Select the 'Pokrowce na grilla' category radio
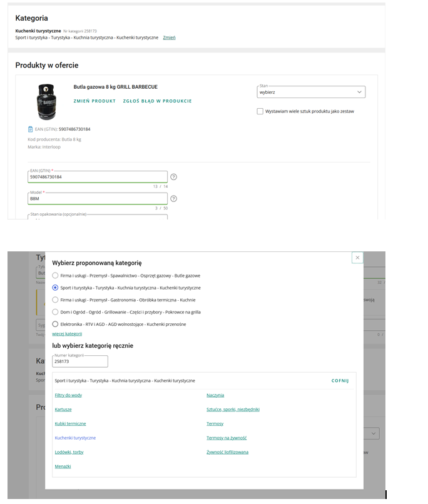This screenshot has height=504, width=428. (x=56, y=312)
